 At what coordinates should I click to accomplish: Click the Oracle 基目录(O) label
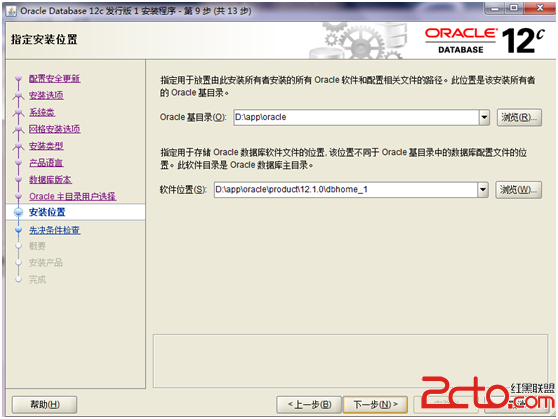[193, 117]
